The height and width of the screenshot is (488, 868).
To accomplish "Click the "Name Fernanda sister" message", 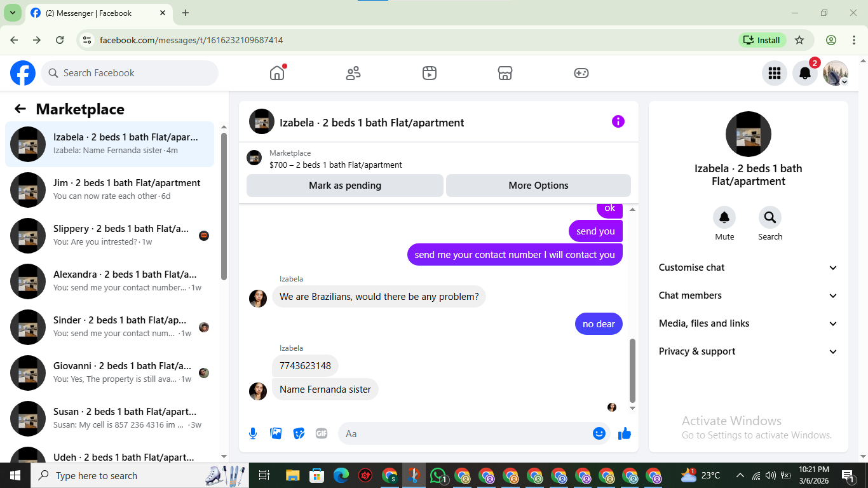I will (325, 390).
